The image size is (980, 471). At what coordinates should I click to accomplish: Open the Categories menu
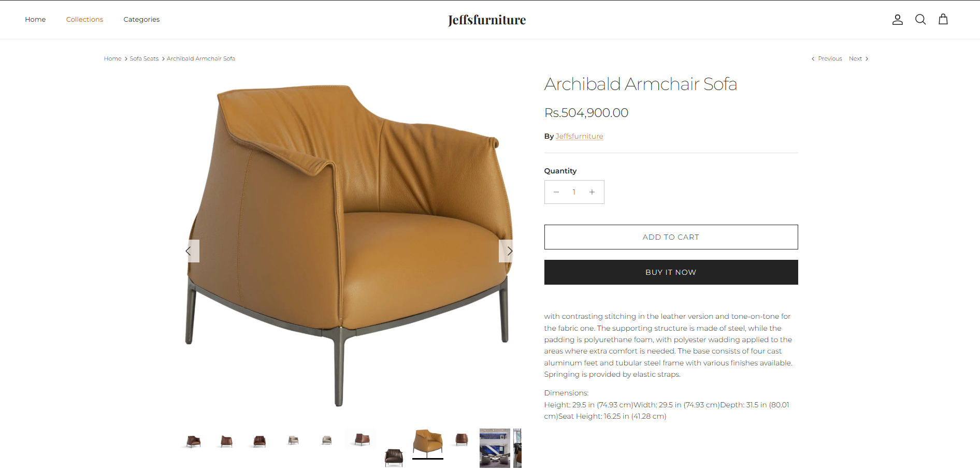pyautogui.click(x=141, y=19)
